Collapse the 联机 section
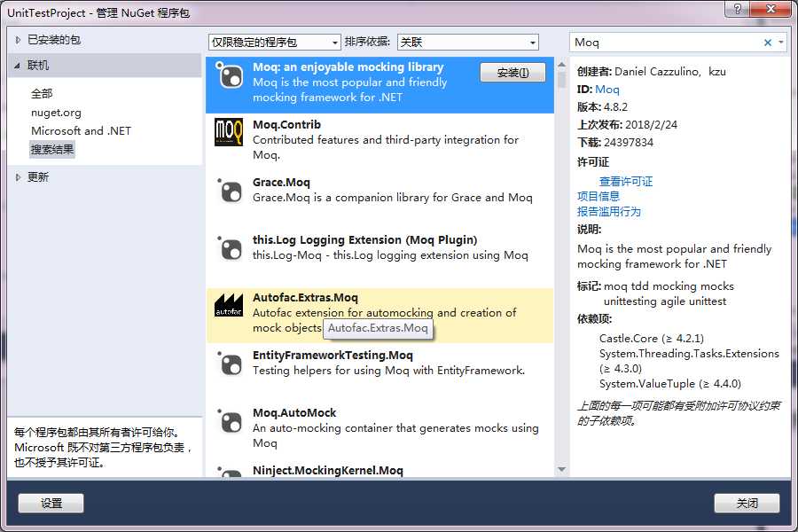 [x=18, y=65]
